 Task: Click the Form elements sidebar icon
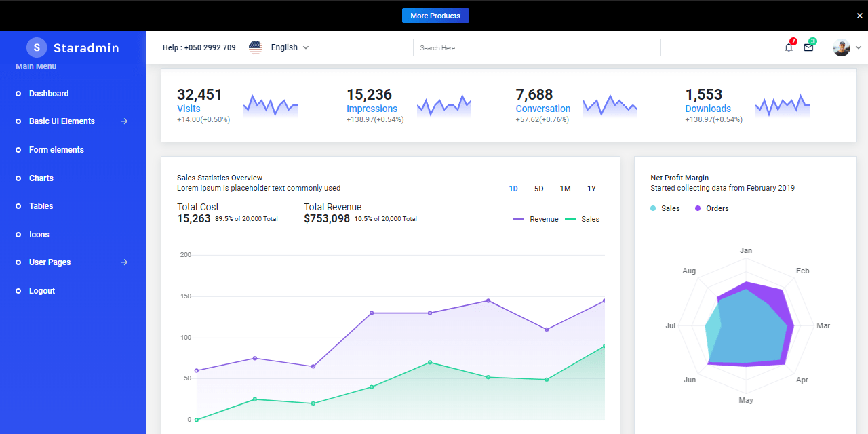pos(19,149)
